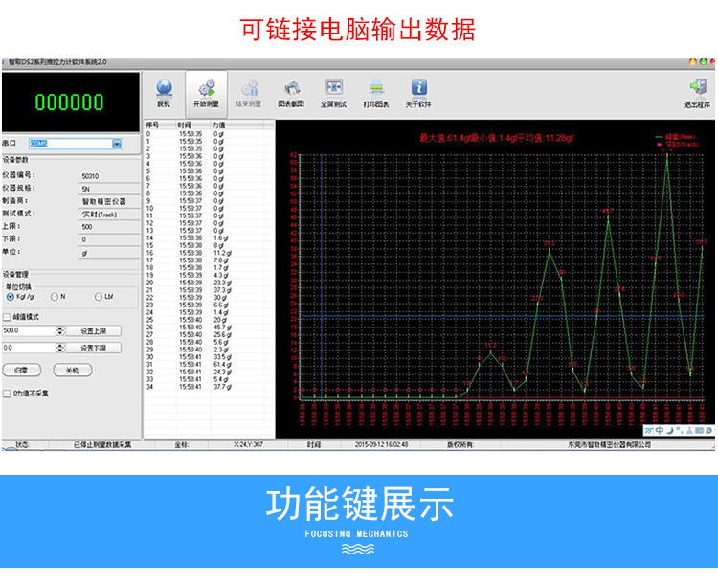This screenshot has width=718, height=588.
Task: Click the upper limit value spinner arrows
Action: point(60,330)
